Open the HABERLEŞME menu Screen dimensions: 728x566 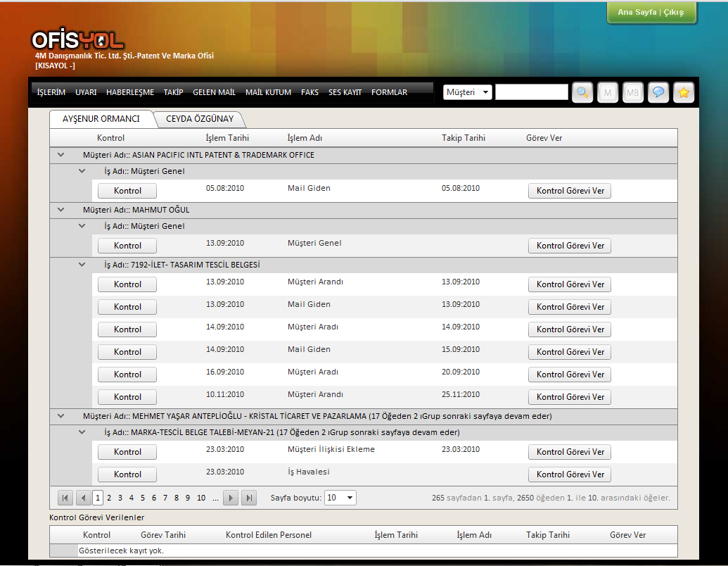point(130,92)
